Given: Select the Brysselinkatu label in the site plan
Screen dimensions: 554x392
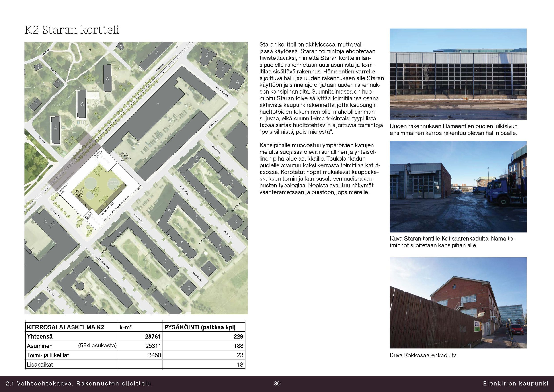Looking at the screenshot, I should 139,218.
